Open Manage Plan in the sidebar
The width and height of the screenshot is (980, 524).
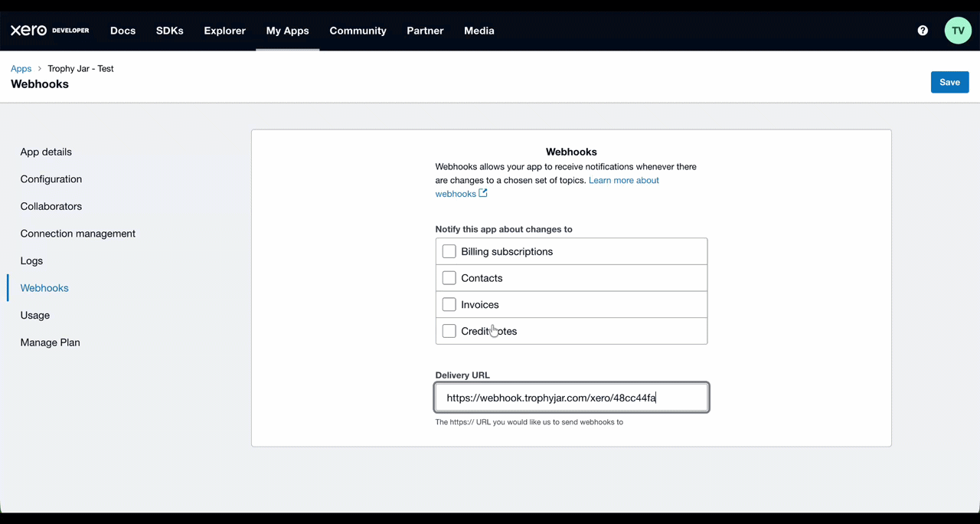51,342
